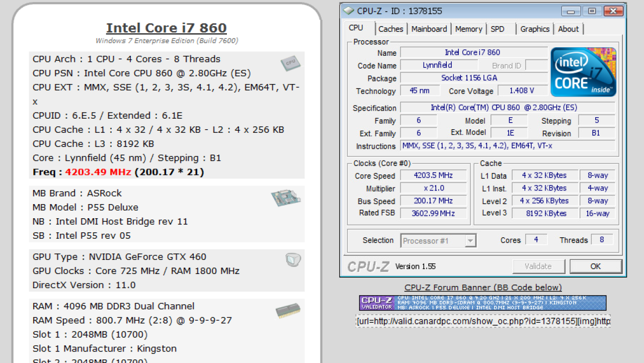Click the CPU-Z Validator forum banner image
Viewport: 644px width, 363px height.
(482, 303)
